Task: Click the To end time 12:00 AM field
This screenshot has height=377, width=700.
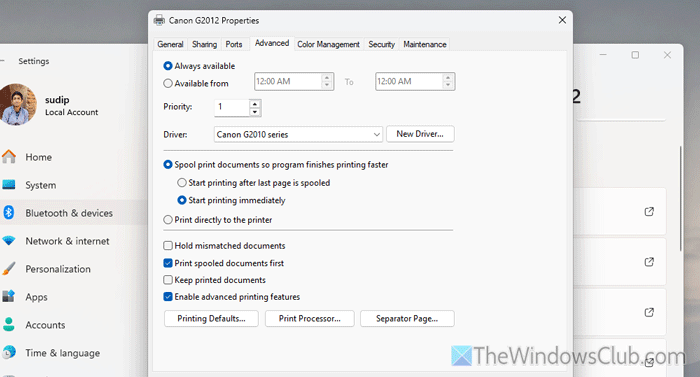Action: pos(409,81)
